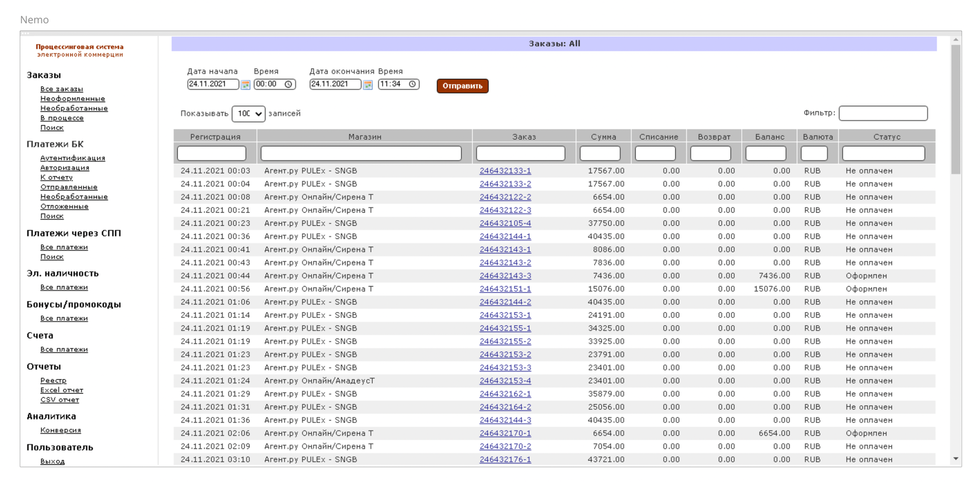
Task: Open Поиск under Заказы
Action: coord(52,128)
